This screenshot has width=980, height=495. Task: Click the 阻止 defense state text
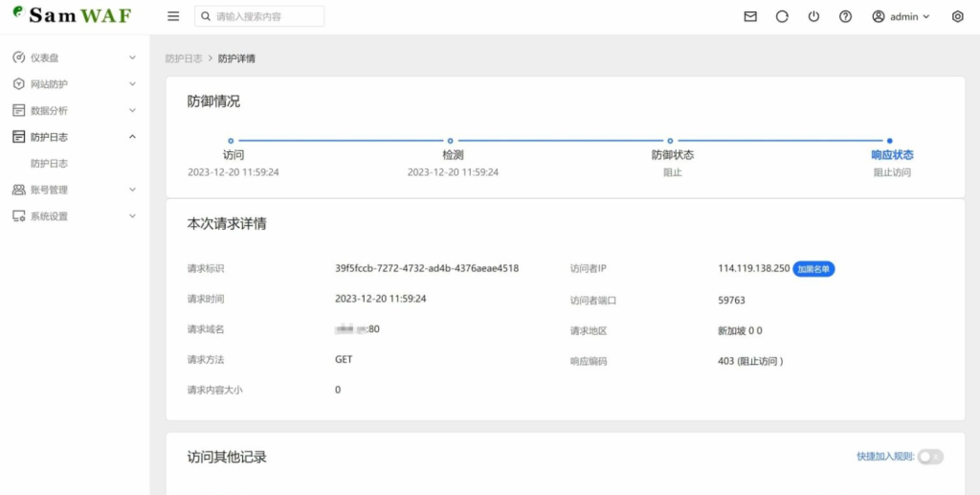pos(673,172)
